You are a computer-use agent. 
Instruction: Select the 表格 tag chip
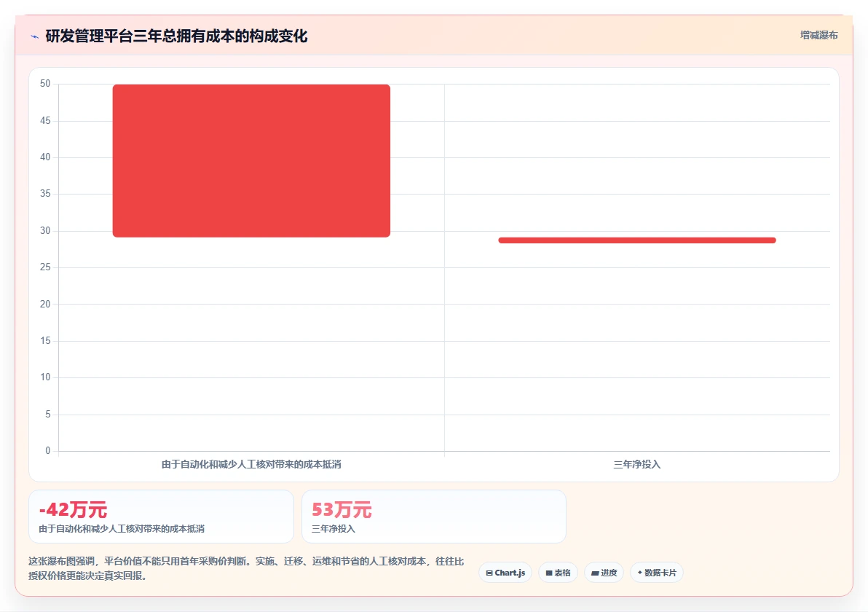point(558,573)
